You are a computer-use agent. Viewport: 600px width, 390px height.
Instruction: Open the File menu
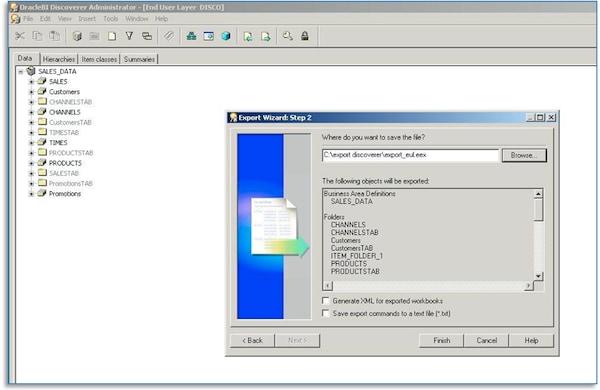point(28,19)
